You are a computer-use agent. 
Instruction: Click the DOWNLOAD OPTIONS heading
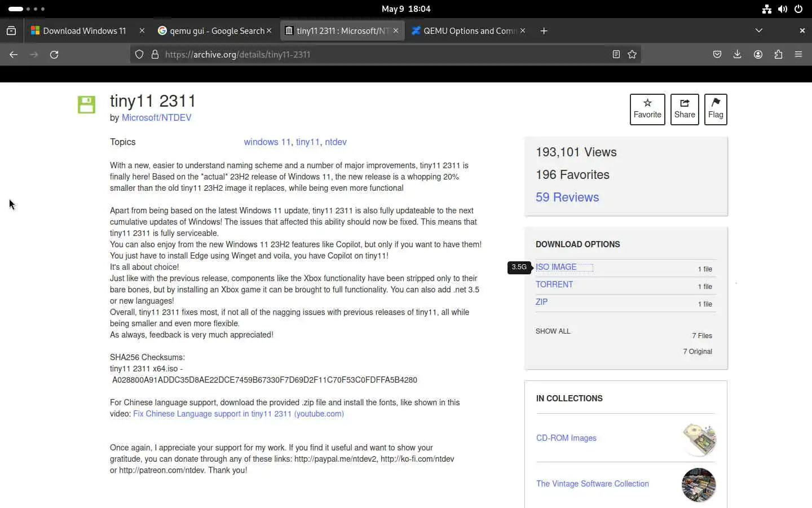(577, 244)
